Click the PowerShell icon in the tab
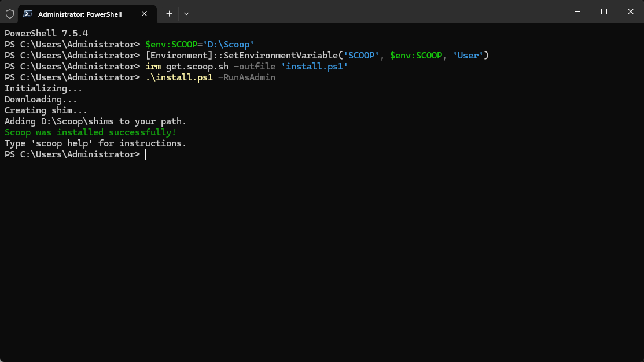Image resolution: width=644 pixels, height=362 pixels. coord(28,13)
